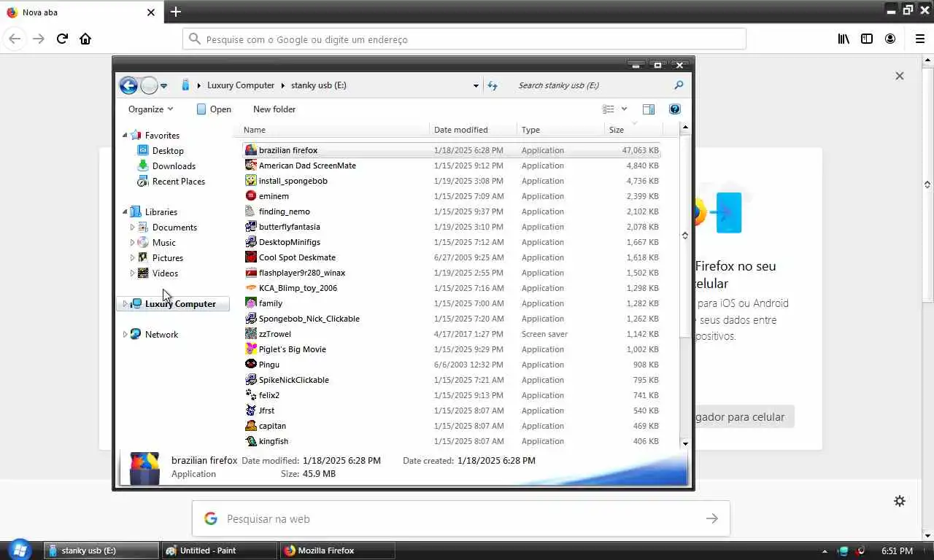Open Firefox account icon
This screenshot has width=934, height=560.
(x=890, y=39)
